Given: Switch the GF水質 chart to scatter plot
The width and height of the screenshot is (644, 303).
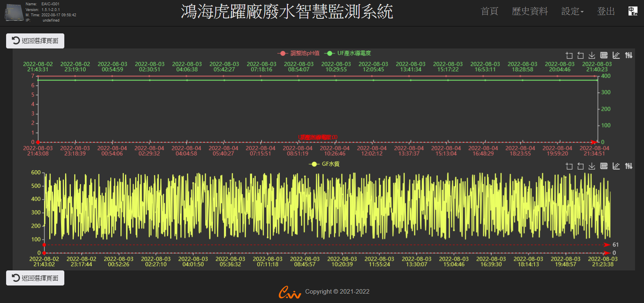Looking at the screenshot, I should pyautogui.click(x=616, y=166).
